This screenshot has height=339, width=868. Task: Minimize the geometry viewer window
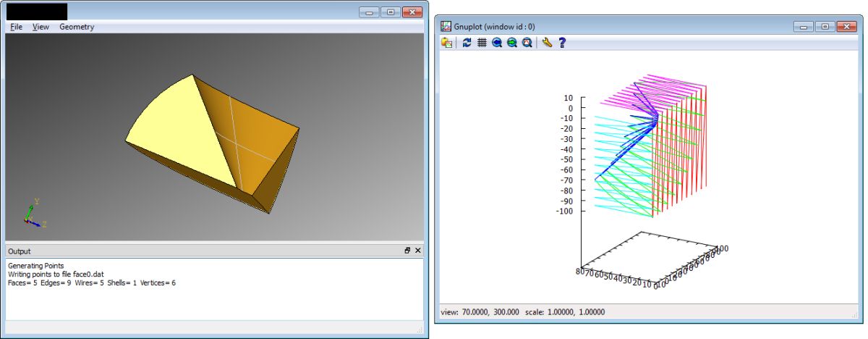coord(370,12)
